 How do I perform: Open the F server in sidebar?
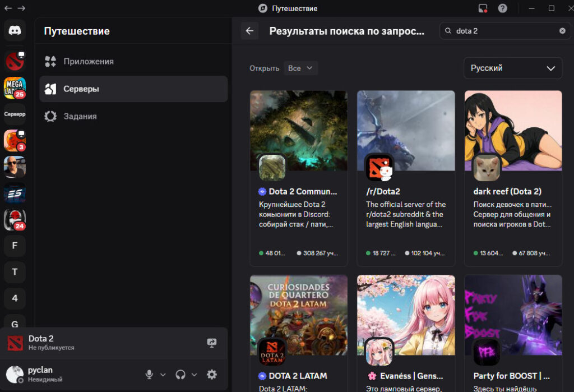point(15,246)
